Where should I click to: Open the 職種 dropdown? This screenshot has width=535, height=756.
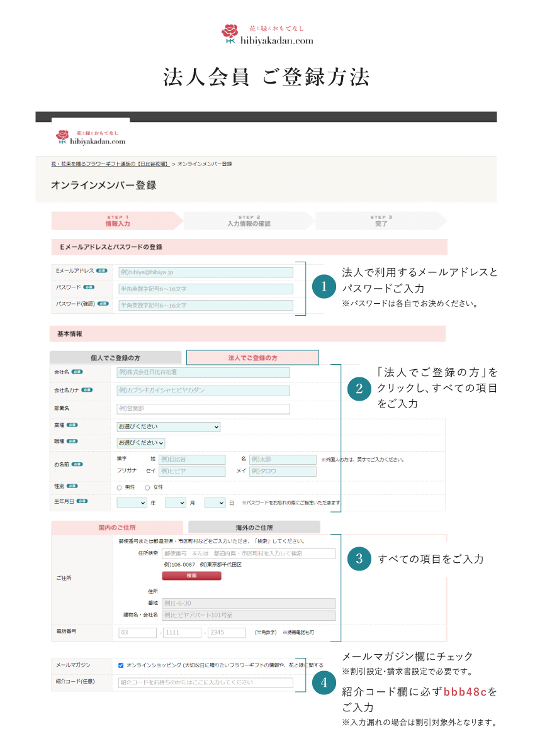(x=141, y=443)
